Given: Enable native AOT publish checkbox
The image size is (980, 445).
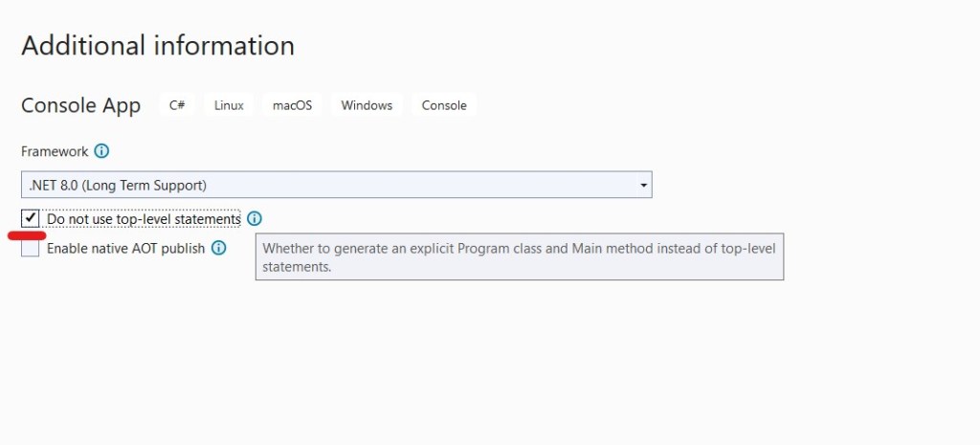Looking at the screenshot, I should pyautogui.click(x=31, y=249).
